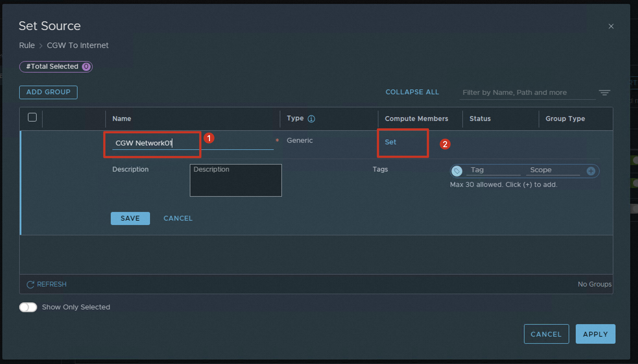Screen dimensions: 638x364
Task: Click the tag label icon
Action: point(457,171)
